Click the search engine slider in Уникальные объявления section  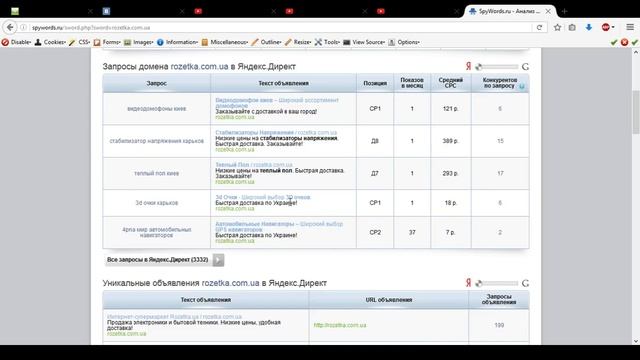pos(497,283)
